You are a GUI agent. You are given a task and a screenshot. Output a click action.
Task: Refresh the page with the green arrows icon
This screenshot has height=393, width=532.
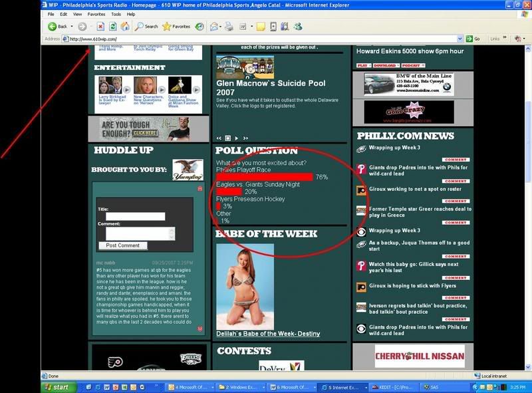(x=113, y=27)
